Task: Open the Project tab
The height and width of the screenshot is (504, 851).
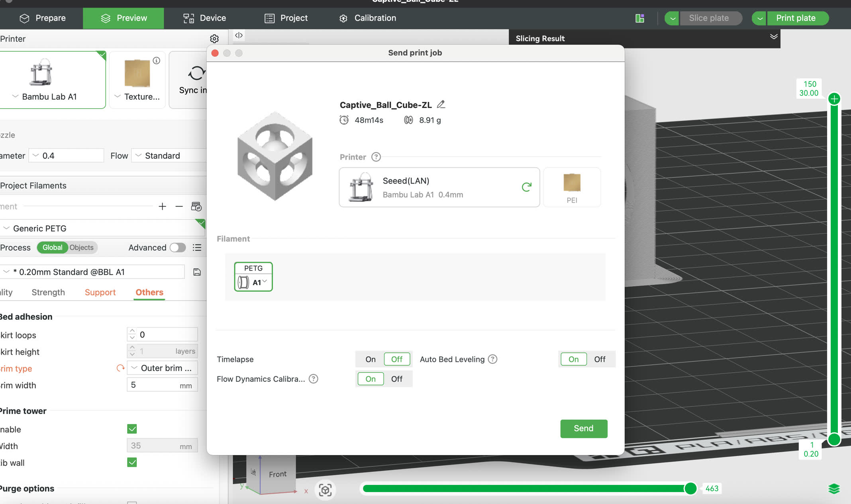Action: tap(286, 18)
